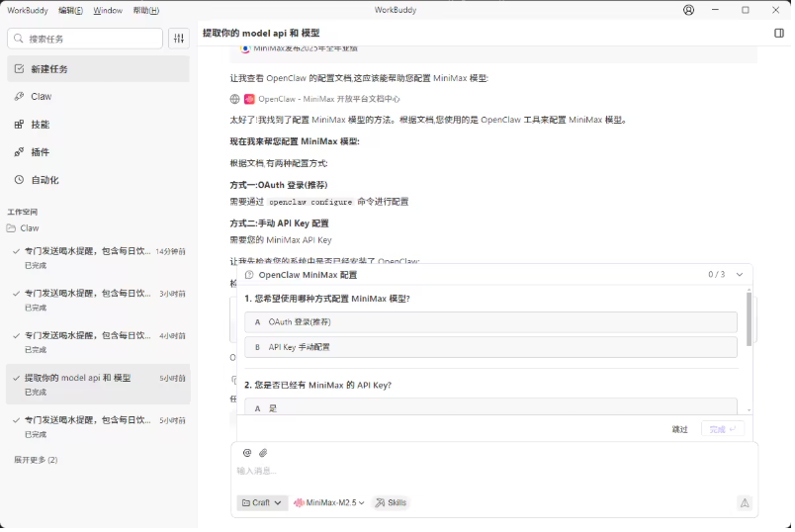Image resolution: width=795 pixels, height=532 pixels.
Task: Open the water reminder task from 14分钟前
Action: point(98,258)
